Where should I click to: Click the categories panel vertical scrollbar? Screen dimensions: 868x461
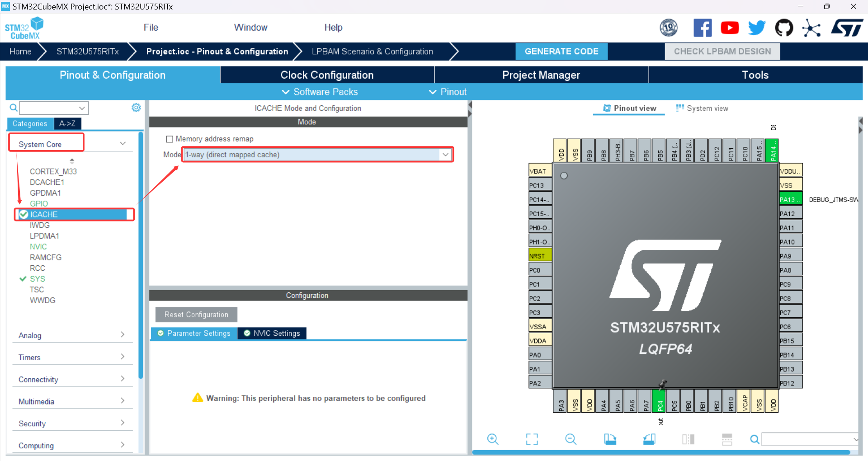141,255
